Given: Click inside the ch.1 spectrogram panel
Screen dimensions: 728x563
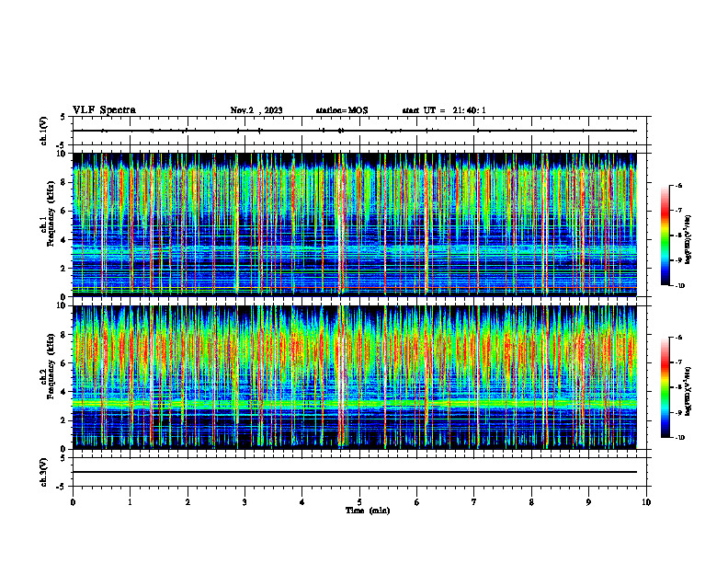Looking at the screenshot, I should coord(354,224).
